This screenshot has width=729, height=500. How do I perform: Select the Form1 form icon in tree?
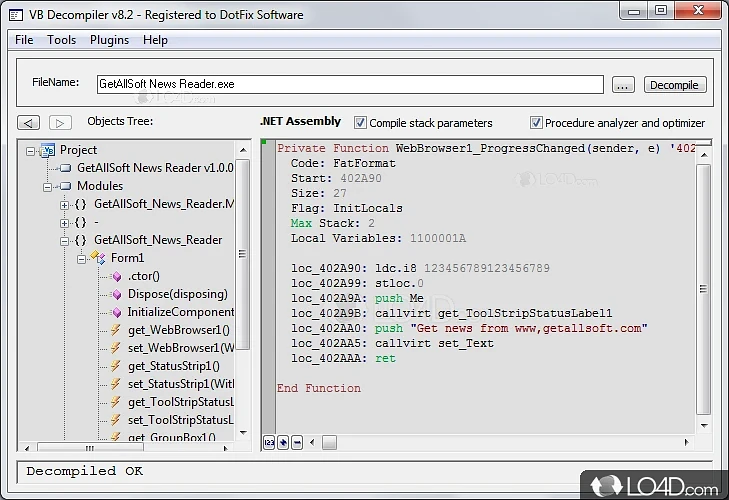pos(98,258)
